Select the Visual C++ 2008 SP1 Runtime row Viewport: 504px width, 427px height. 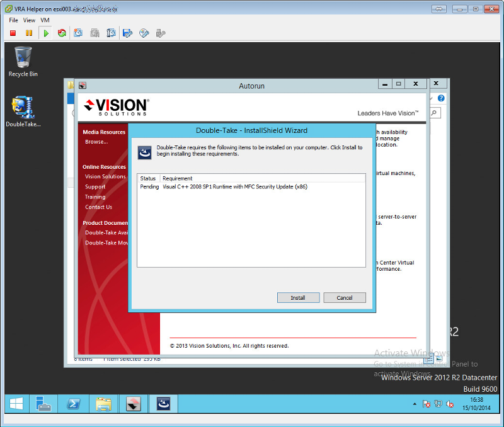pos(251,186)
